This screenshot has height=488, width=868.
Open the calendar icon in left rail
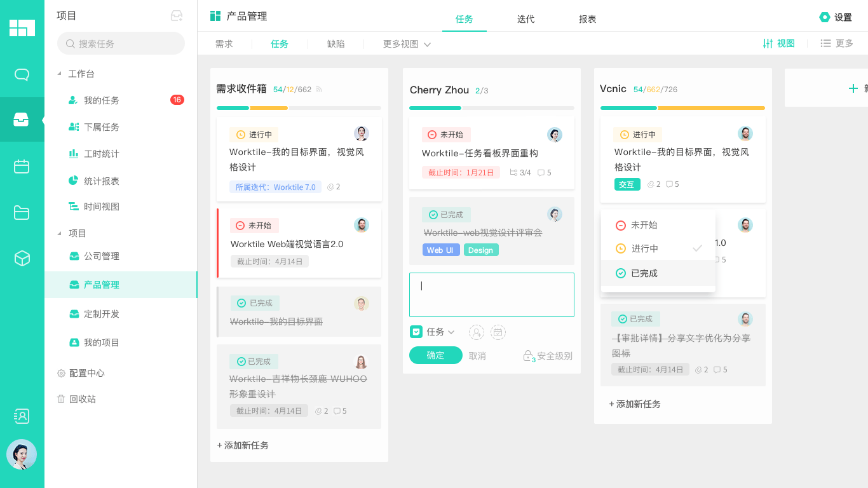pyautogui.click(x=22, y=165)
